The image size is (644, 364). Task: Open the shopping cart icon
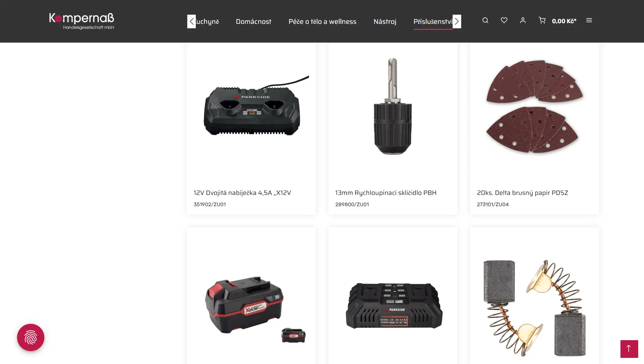542,20
